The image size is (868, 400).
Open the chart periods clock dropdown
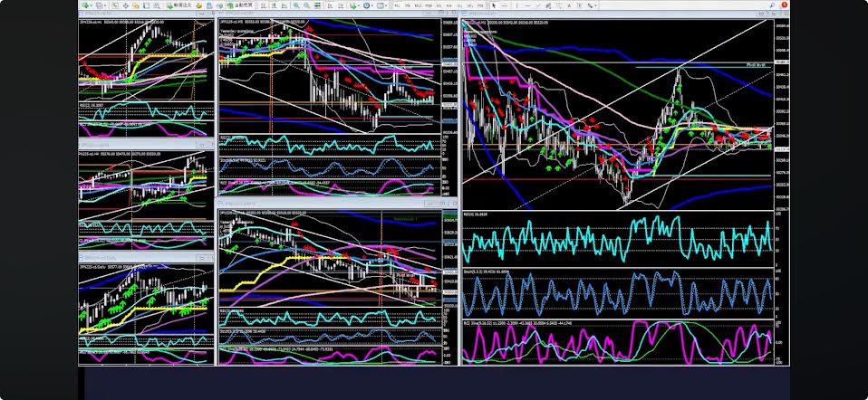click(x=368, y=5)
